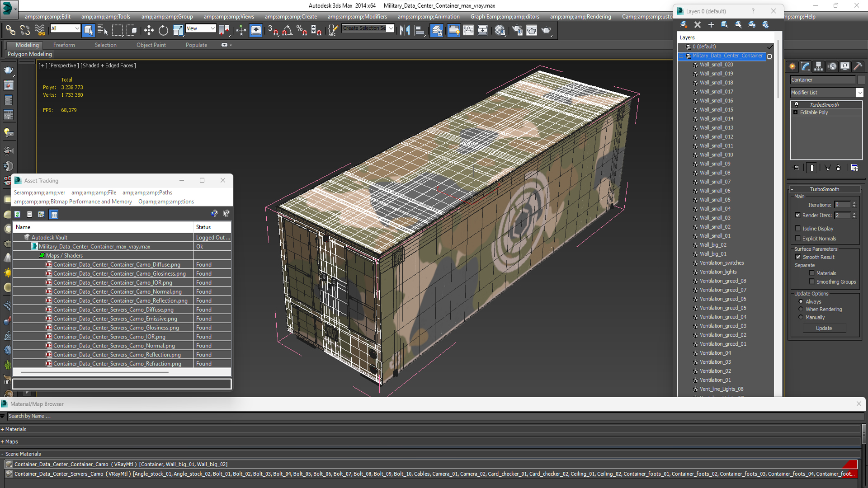
Task: Open Select by Name dialog icon
Action: 103,30
